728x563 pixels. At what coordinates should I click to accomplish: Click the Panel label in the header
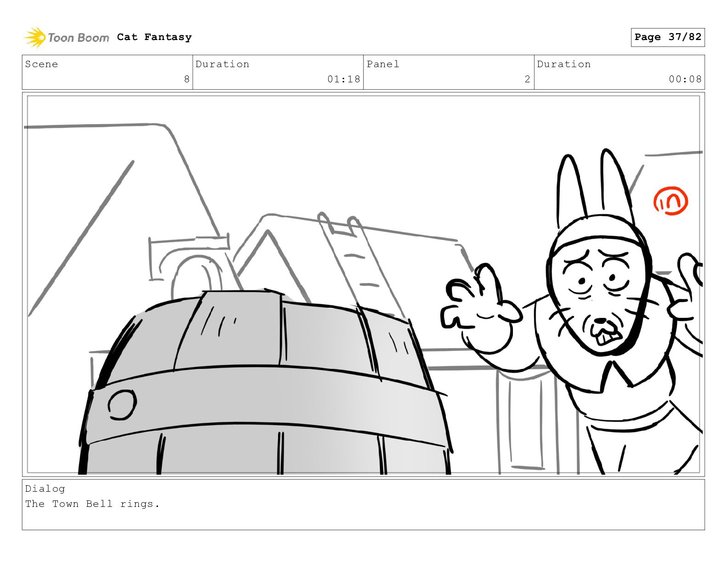click(x=383, y=64)
